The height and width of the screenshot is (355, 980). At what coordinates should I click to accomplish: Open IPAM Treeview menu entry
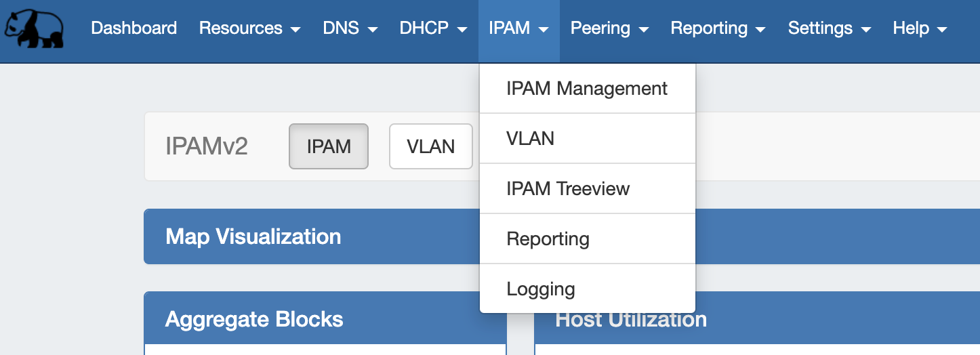pos(568,189)
